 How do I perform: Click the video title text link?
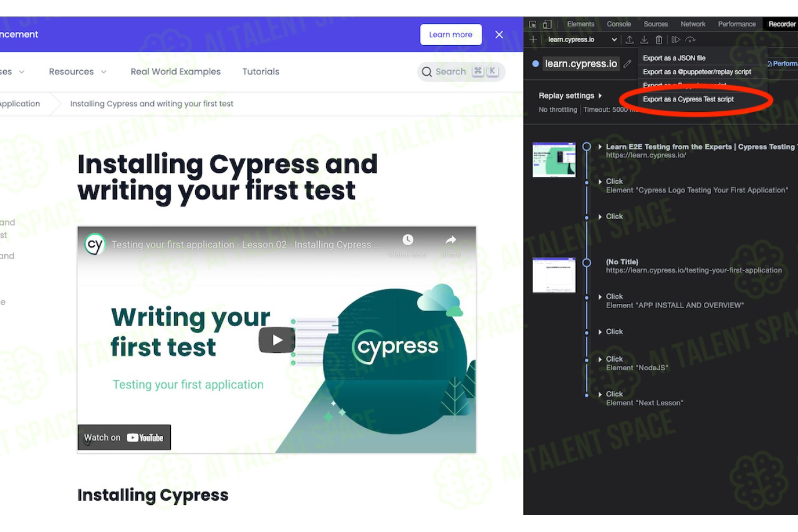click(245, 245)
